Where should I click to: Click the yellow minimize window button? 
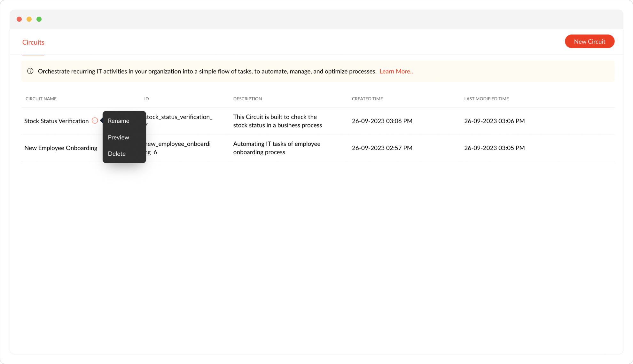point(29,19)
